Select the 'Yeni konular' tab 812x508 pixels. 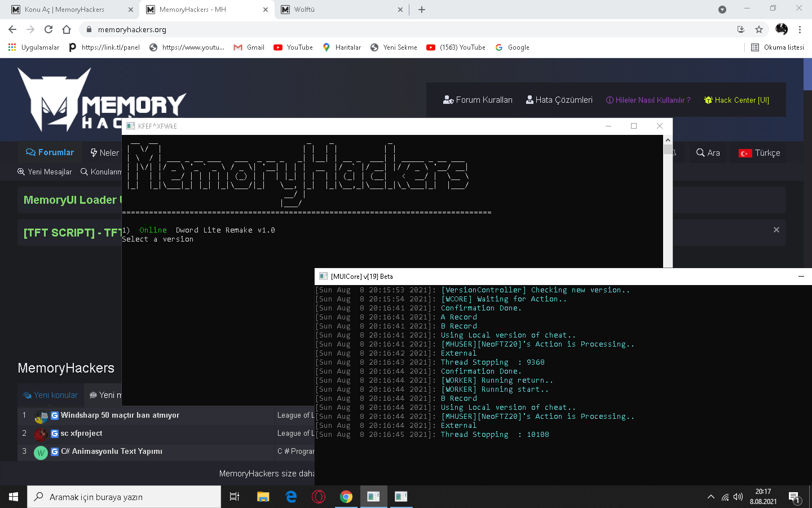[50, 395]
